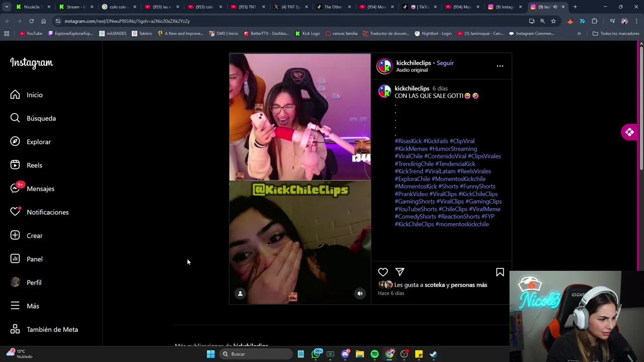Click the Buscar taskbar search box
644x362 pixels.
pos(256,354)
